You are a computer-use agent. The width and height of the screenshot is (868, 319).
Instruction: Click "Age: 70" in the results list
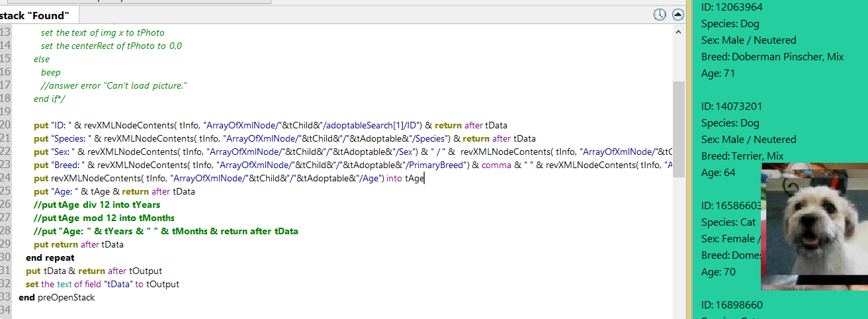coord(718,272)
